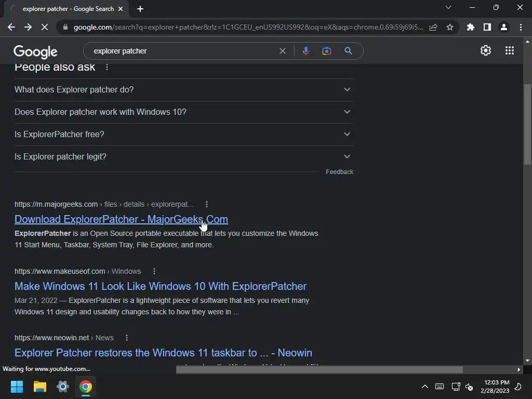The image size is (532, 399).
Task: Open the Google apps grid
Action: (x=510, y=50)
